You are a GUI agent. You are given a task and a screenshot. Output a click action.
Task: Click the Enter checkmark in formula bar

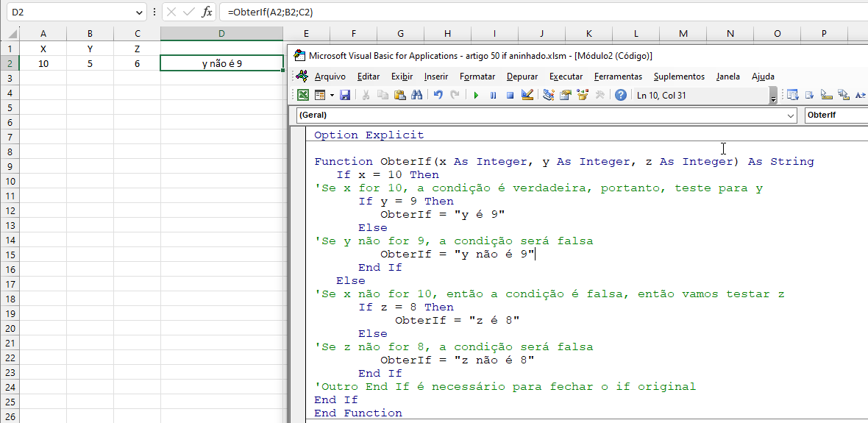point(189,13)
